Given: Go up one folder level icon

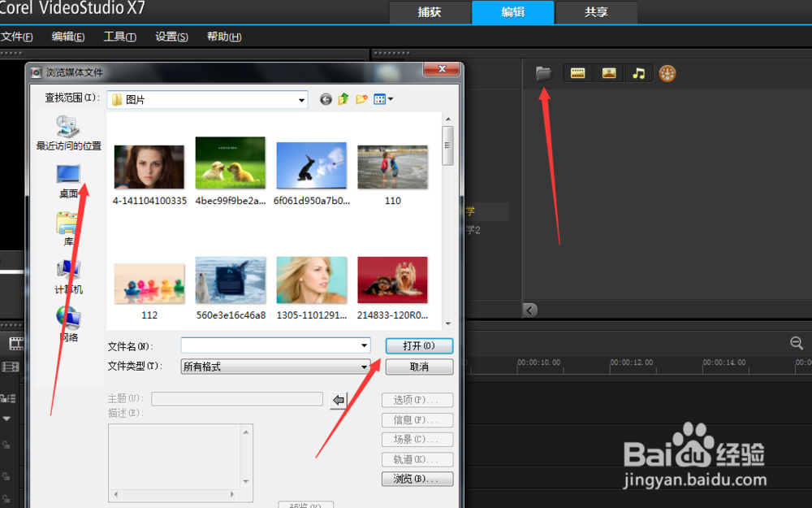Looking at the screenshot, I should click(343, 99).
